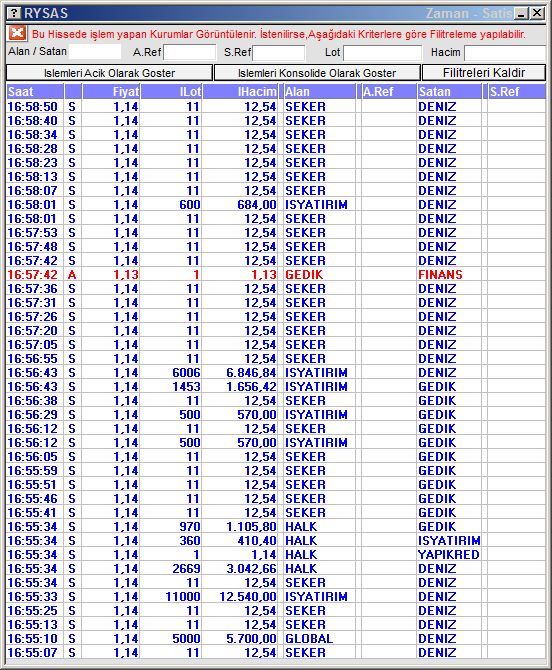
Task: Click red volume value 1,13 in IHacim column
Action: tap(264, 274)
